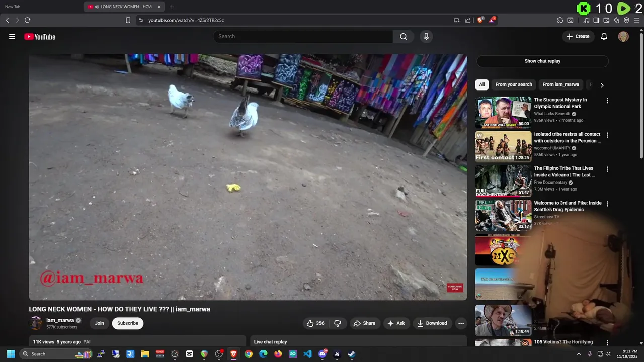Select the All filter chip

(482, 84)
